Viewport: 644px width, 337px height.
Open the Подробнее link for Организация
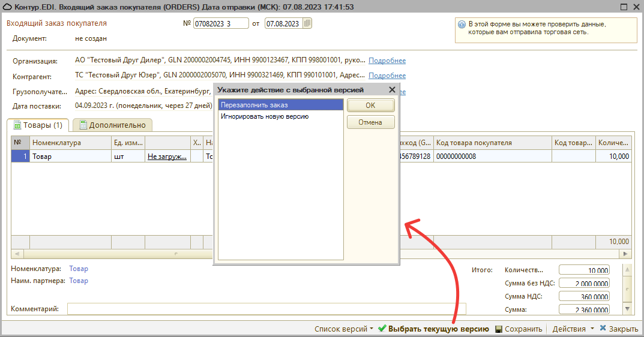click(x=387, y=61)
